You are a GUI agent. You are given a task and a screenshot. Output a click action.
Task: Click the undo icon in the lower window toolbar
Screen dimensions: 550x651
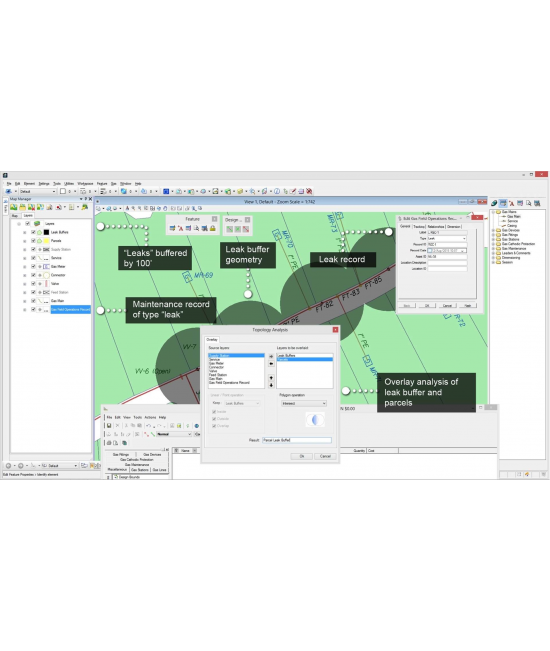148,426
